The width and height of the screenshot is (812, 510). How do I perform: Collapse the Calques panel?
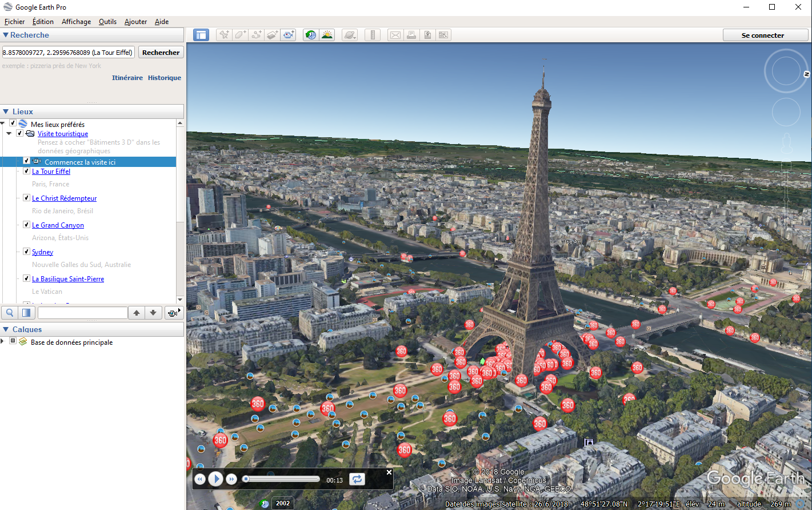[x=6, y=329]
